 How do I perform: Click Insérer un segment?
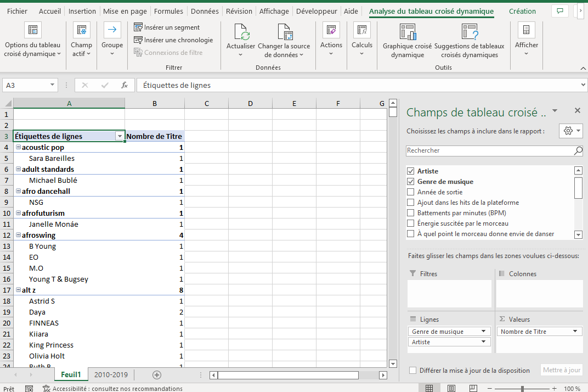pos(167,27)
